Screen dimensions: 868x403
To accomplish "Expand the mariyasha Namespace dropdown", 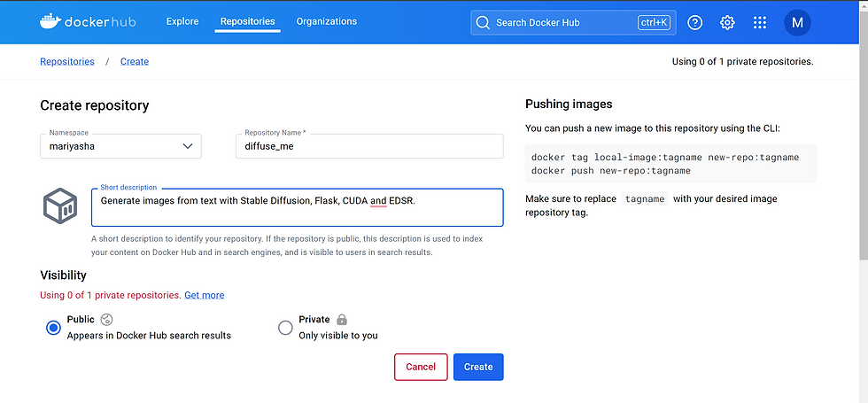I will 120,146.
